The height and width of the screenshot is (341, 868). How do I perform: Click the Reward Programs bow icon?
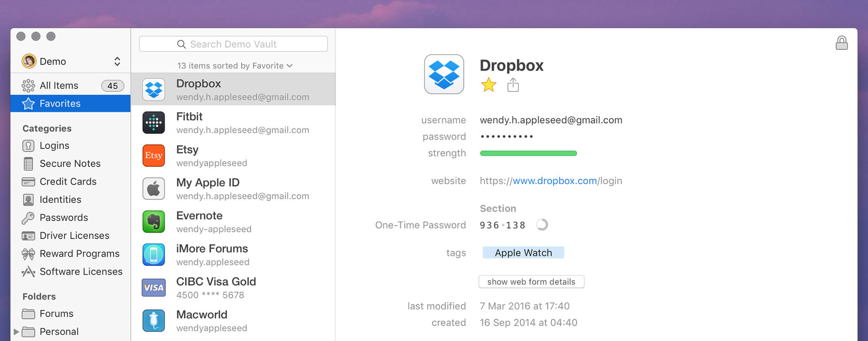pos(28,254)
